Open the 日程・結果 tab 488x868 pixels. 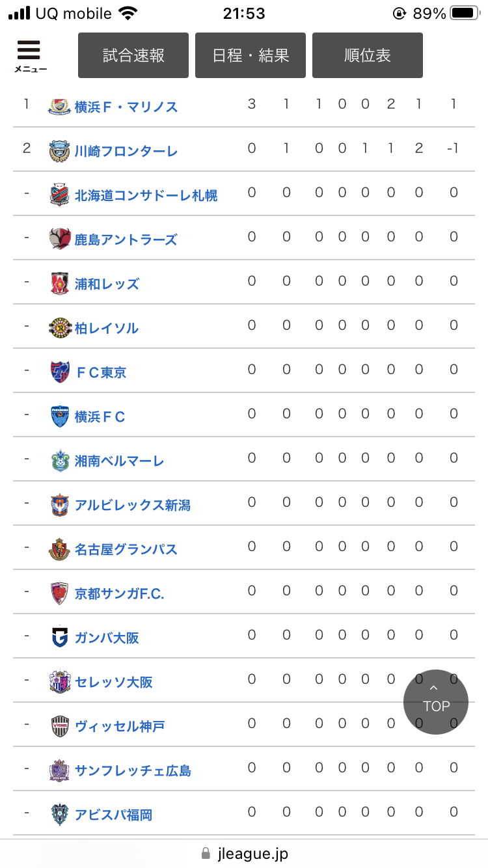[x=251, y=55]
